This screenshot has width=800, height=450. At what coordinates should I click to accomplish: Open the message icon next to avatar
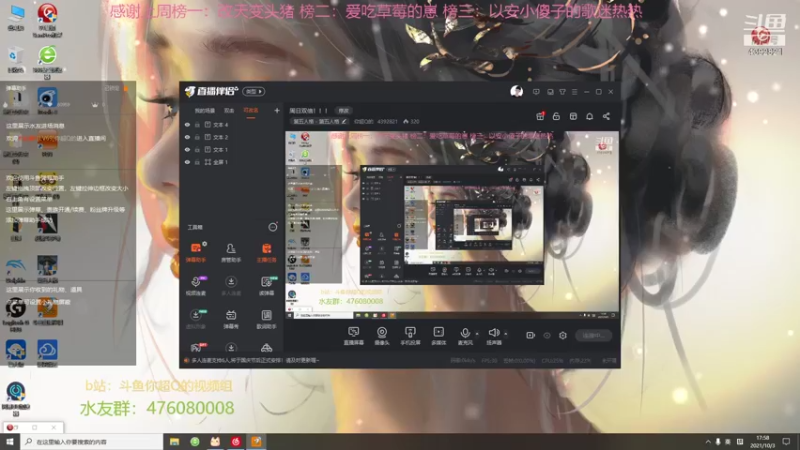[x=536, y=92]
